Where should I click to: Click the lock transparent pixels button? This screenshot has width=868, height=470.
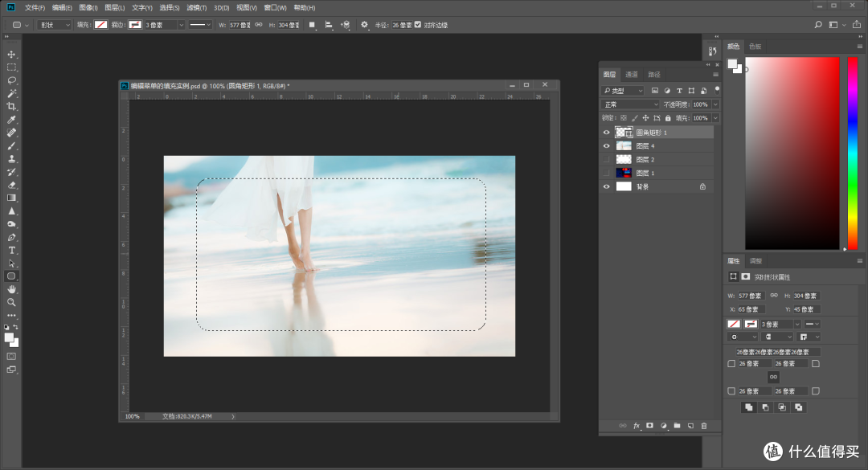click(624, 118)
